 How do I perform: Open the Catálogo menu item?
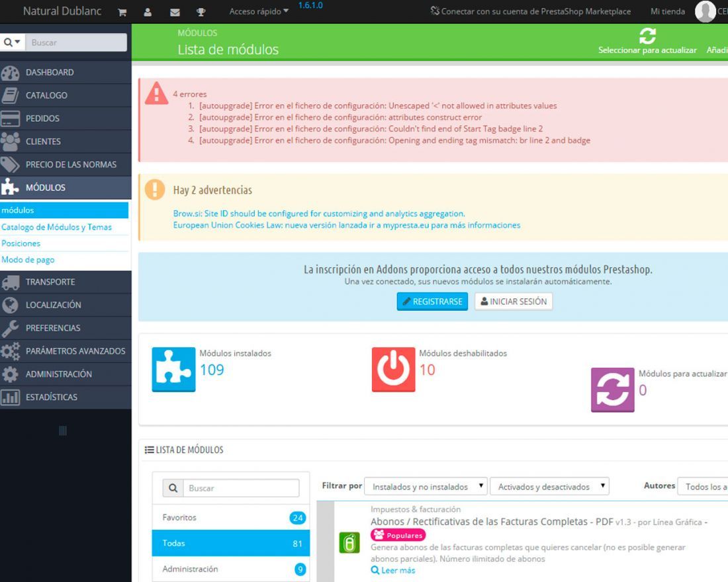pyautogui.click(x=66, y=95)
